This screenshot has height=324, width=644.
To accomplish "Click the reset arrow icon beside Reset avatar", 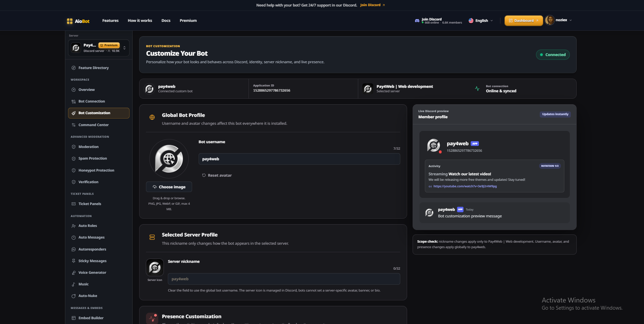I will 204,175.
